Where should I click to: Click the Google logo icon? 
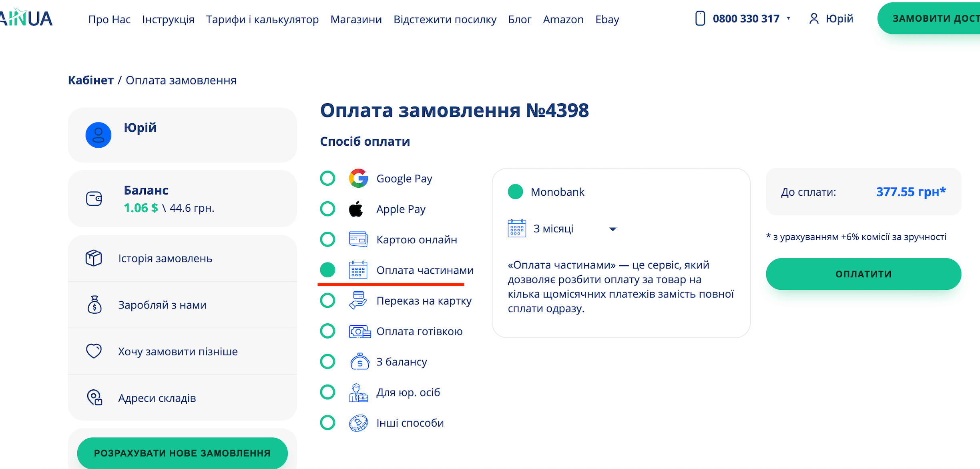click(x=358, y=178)
